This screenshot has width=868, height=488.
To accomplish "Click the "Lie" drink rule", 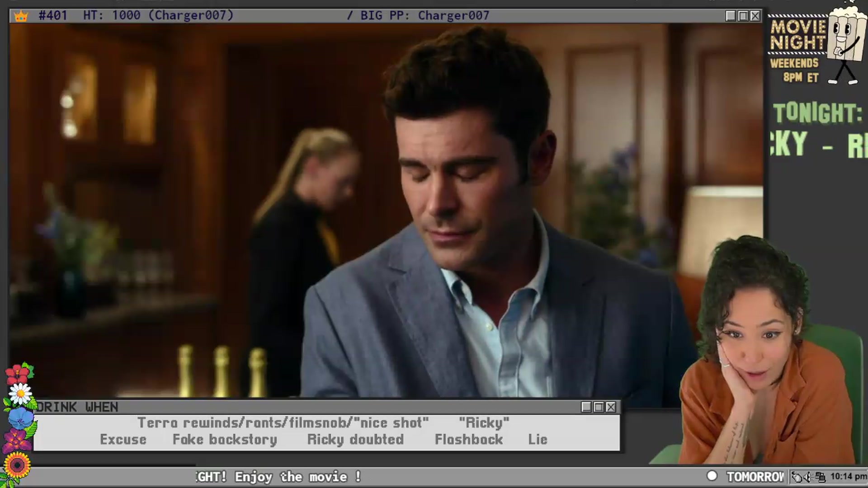I will [x=538, y=440].
